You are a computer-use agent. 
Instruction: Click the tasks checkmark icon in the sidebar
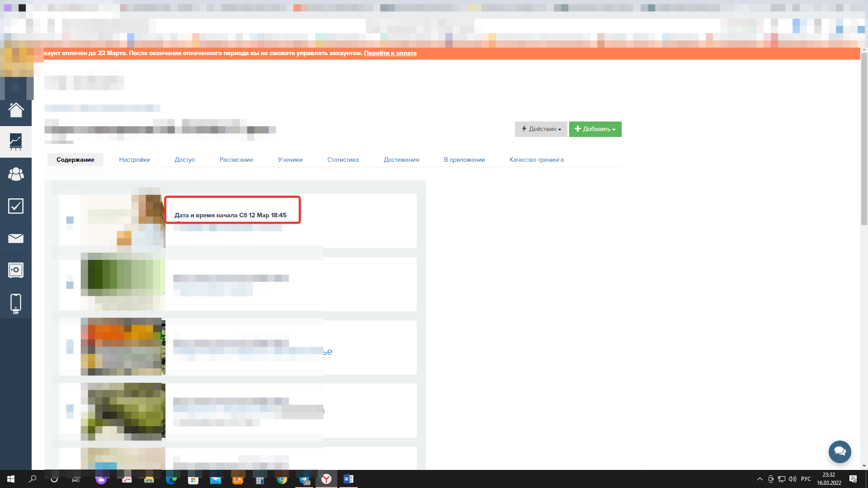(16, 206)
